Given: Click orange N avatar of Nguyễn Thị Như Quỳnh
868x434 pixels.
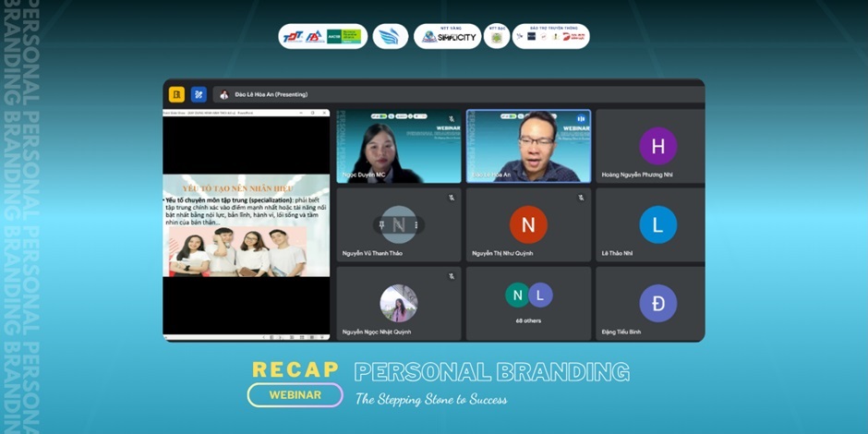Looking at the screenshot, I should point(529,224).
